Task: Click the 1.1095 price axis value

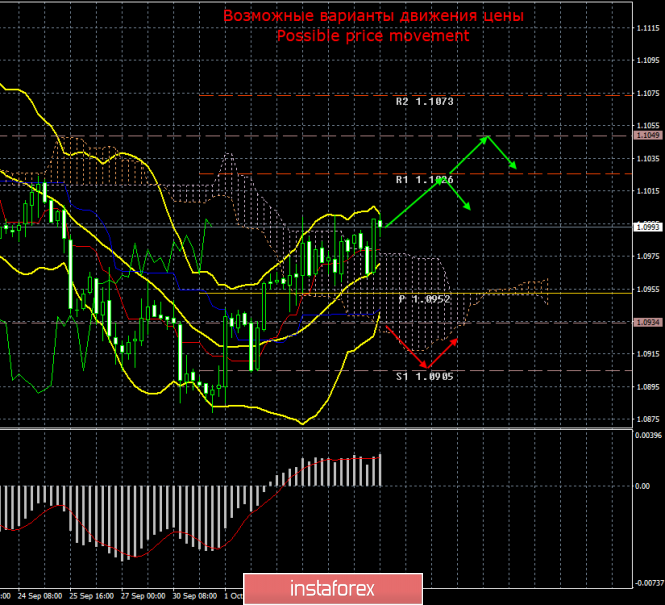Action: click(648, 61)
